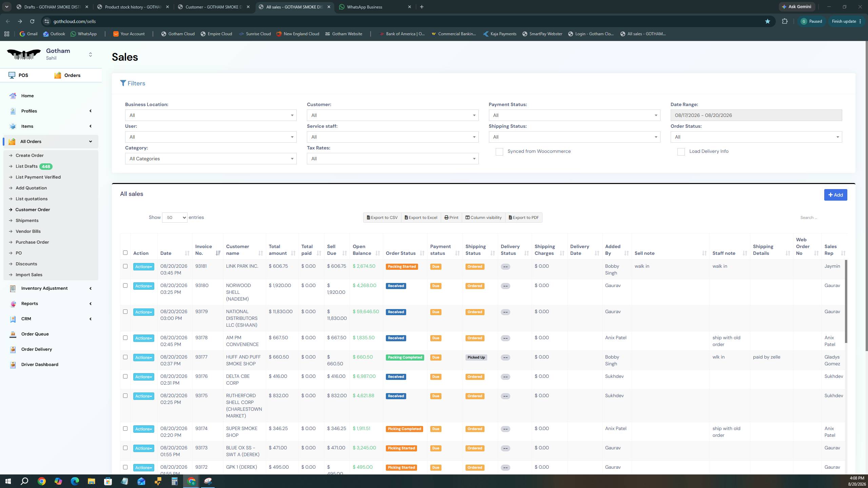Open the Payment Status dropdown
868x488 pixels.
point(574,115)
